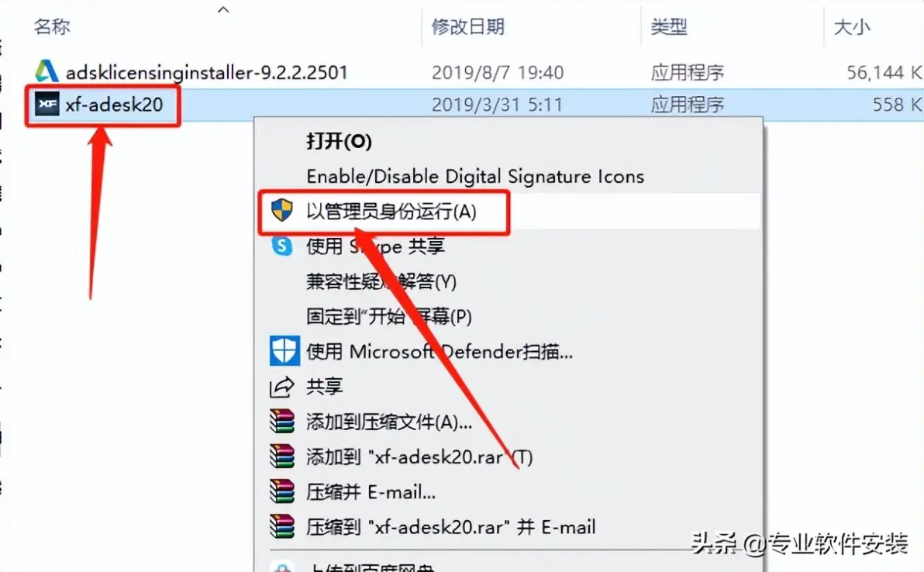Select the xf-adesk20 file icon

pos(47,105)
